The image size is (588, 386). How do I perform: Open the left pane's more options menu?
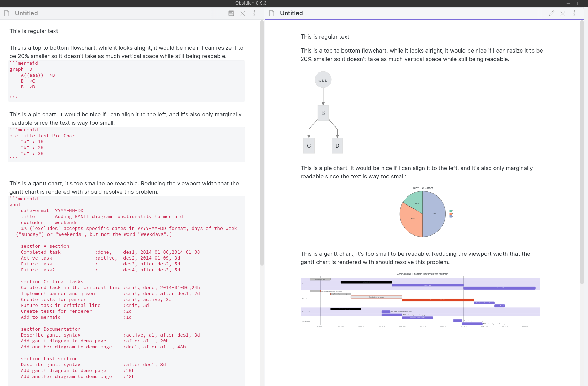[x=254, y=13]
